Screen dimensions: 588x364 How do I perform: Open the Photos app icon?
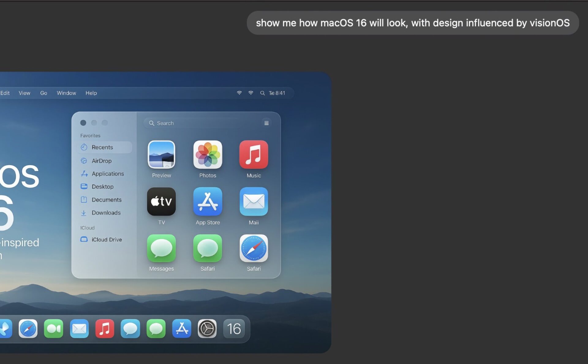point(208,155)
